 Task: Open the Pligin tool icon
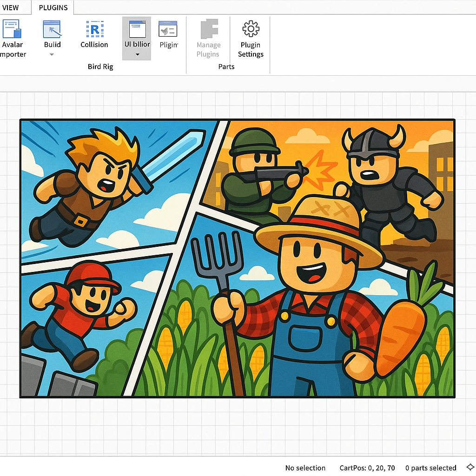coord(168,29)
